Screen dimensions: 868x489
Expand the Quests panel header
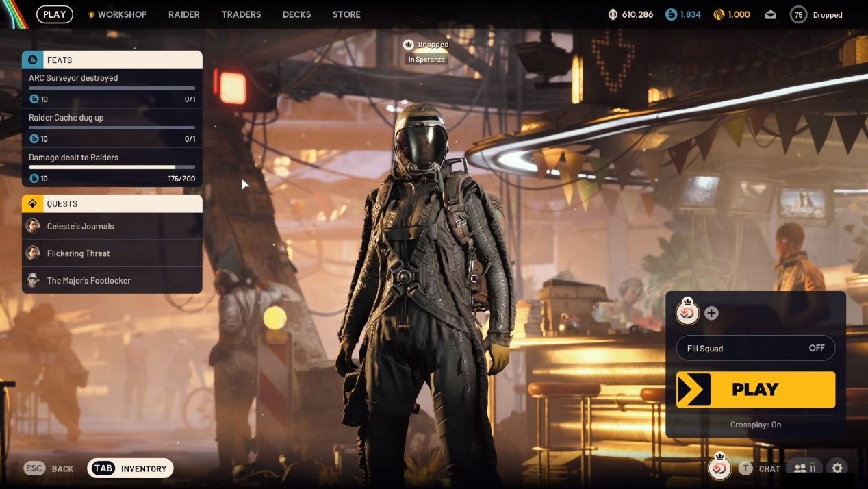[x=112, y=203]
